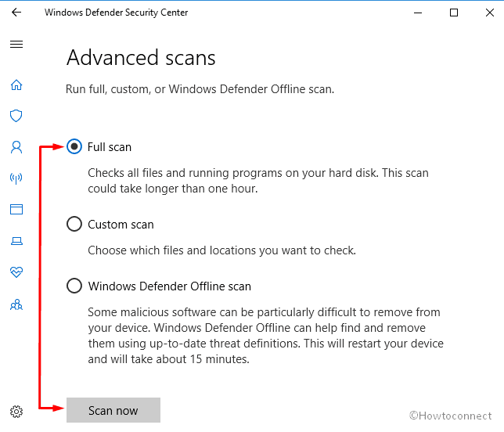Open the hamburger navigation menu
Viewport: 504px width, 432px height.
click(x=16, y=45)
